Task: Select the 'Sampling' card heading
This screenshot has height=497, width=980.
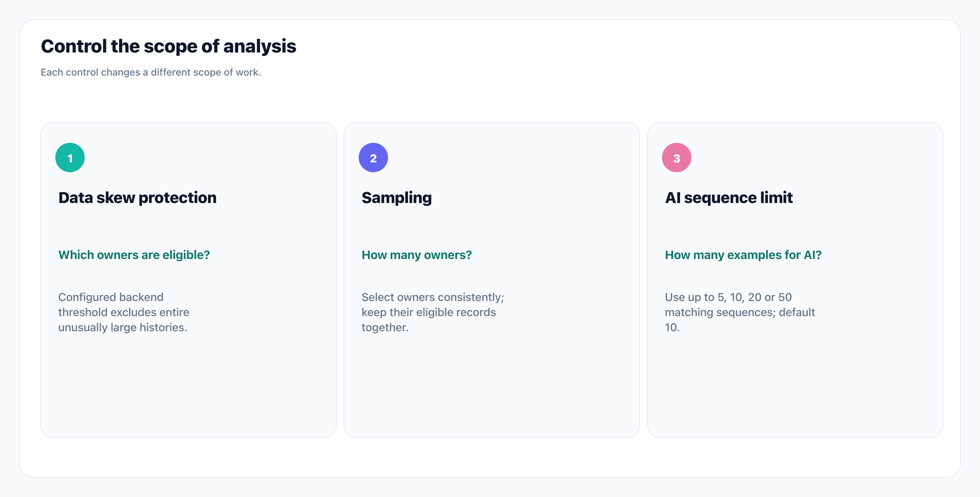Action: [397, 198]
